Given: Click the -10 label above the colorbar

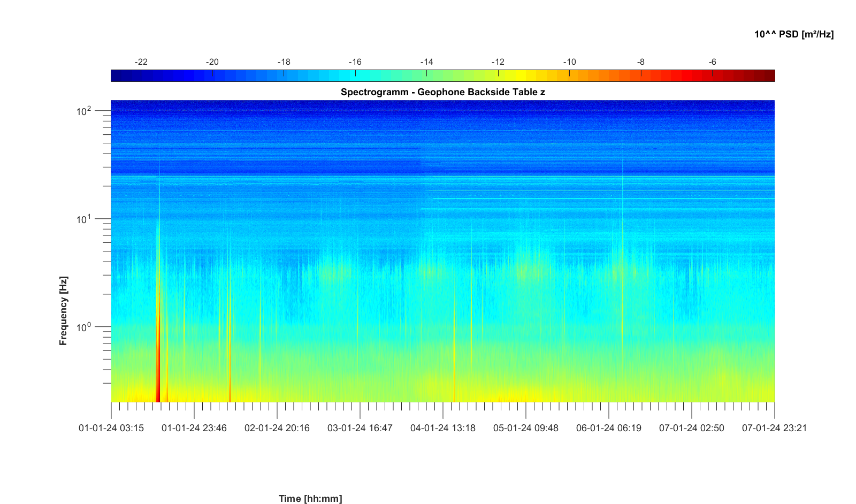Looking at the screenshot, I should [x=569, y=62].
